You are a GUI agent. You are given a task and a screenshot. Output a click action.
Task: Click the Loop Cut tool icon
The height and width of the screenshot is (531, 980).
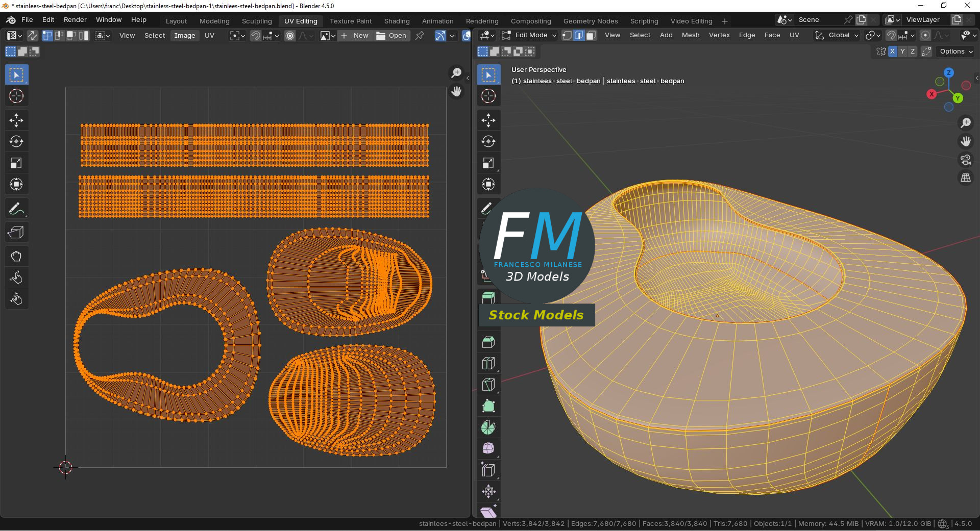[x=488, y=363]
